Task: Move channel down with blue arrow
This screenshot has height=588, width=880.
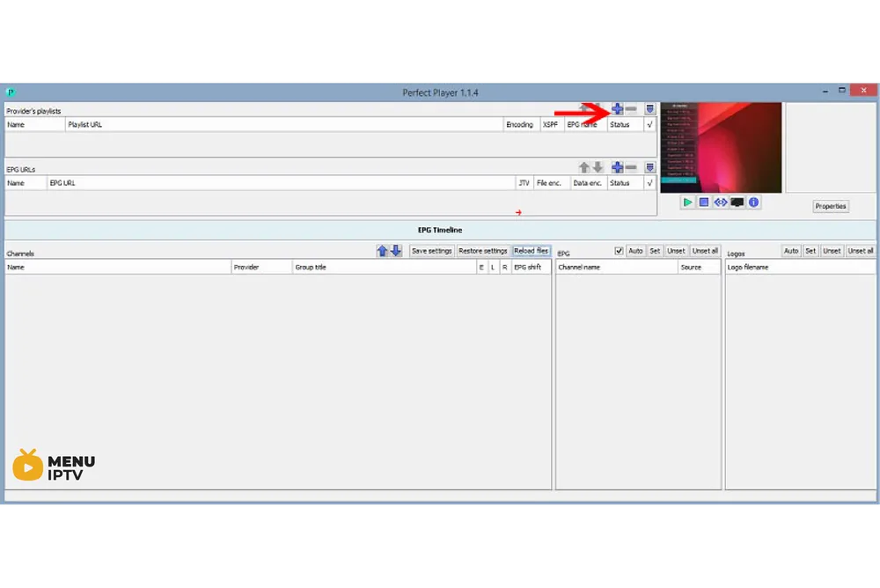Action: 396,251
